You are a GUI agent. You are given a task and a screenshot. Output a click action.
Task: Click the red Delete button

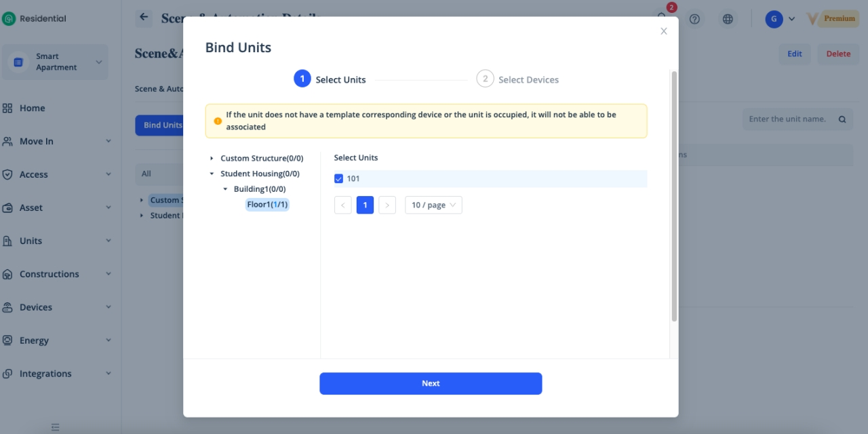(838, 54)
